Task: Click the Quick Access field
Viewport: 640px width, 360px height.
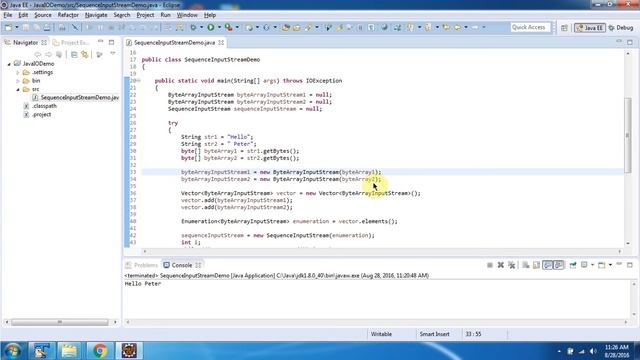Action: [530, 27]
